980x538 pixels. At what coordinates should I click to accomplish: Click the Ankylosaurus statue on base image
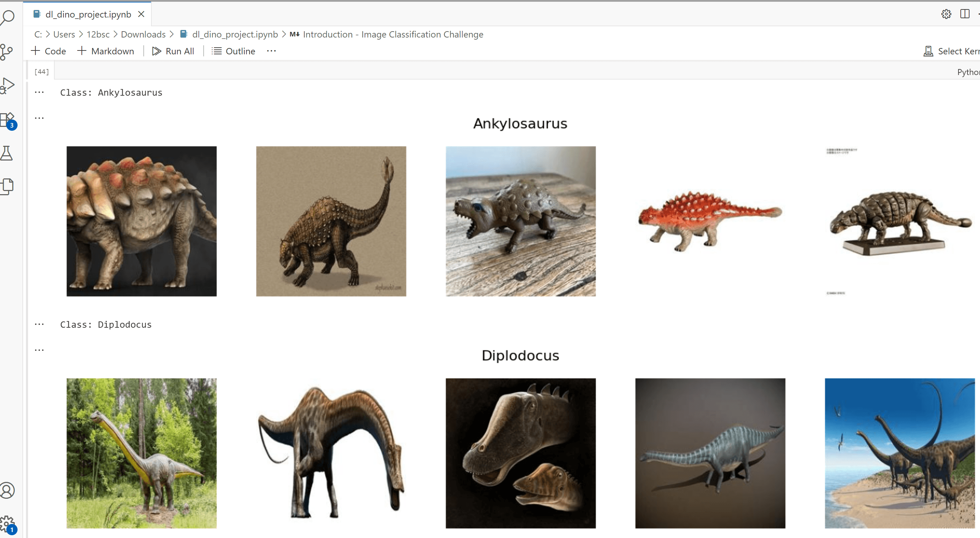[x=900, y=221]
